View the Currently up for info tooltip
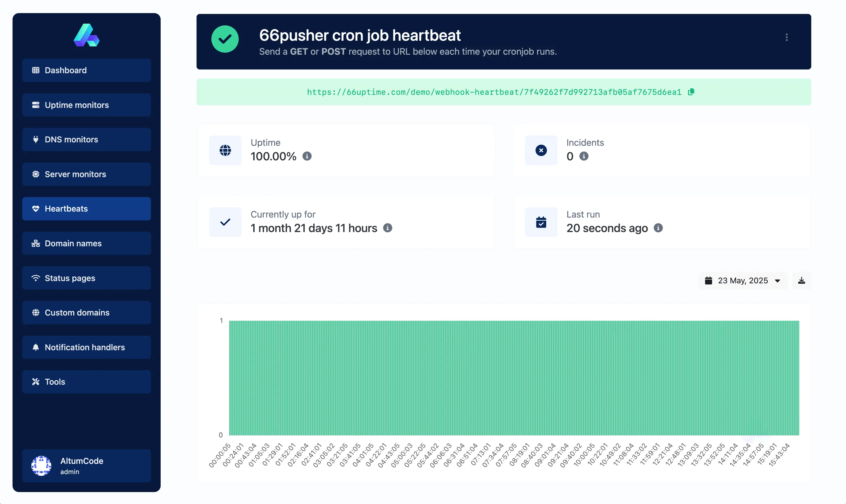The image size is (846, 504). pos(388,228)
